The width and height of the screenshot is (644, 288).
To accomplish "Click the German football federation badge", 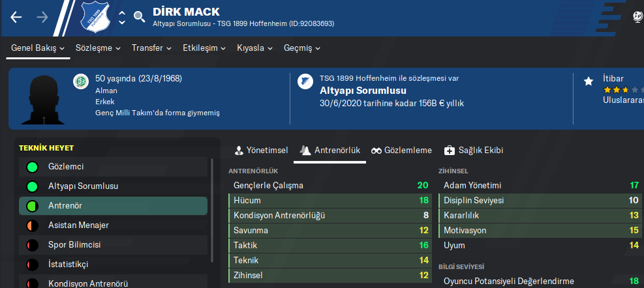I will 81,81.
